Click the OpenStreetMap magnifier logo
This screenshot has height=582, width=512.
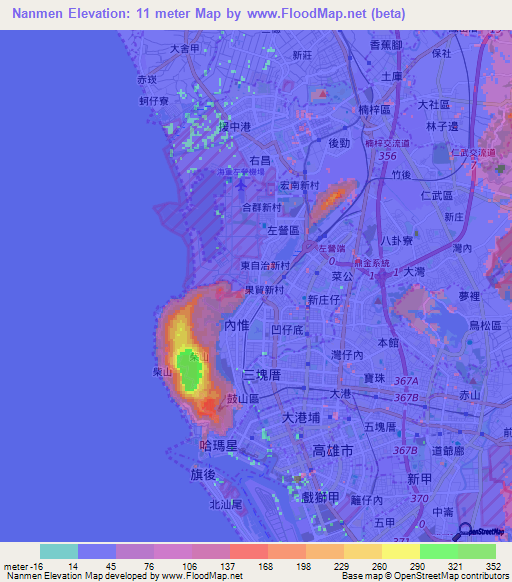tap(479, 532)
